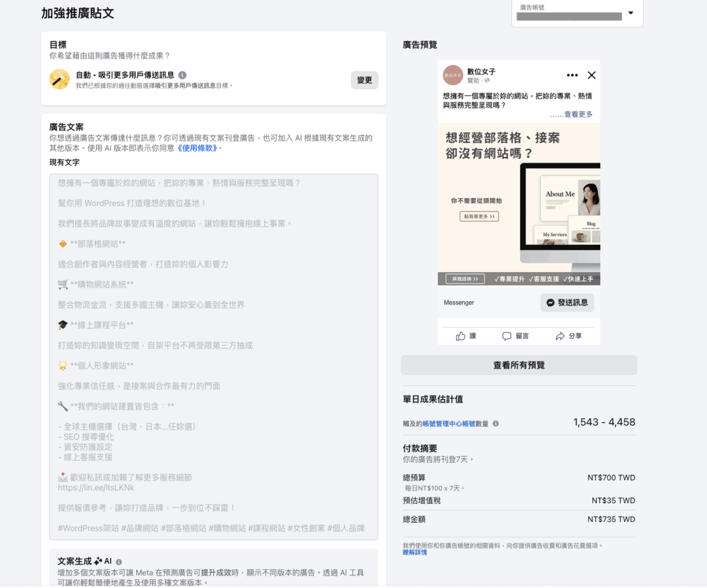Click the 讚 thumbs-up icon

[461, 336]
